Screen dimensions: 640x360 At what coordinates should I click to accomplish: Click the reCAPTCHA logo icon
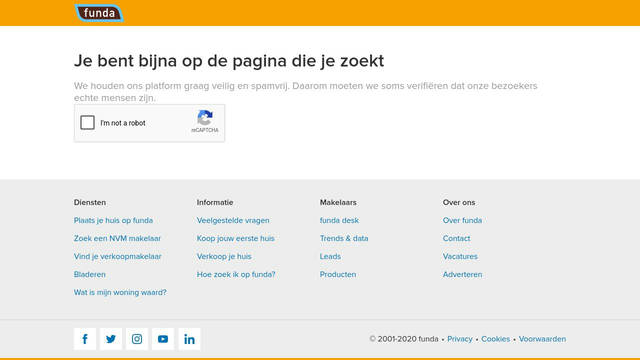[x=205, y=118]
